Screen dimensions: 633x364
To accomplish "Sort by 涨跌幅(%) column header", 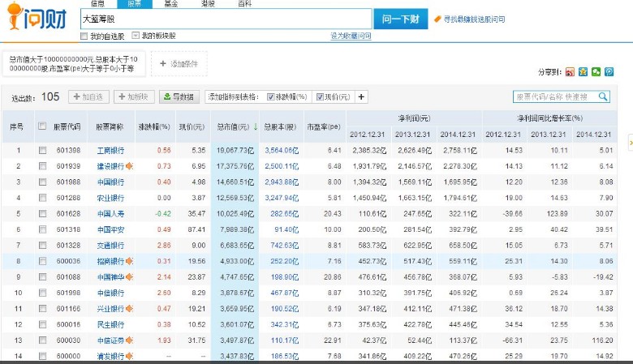I will point(154,126).
